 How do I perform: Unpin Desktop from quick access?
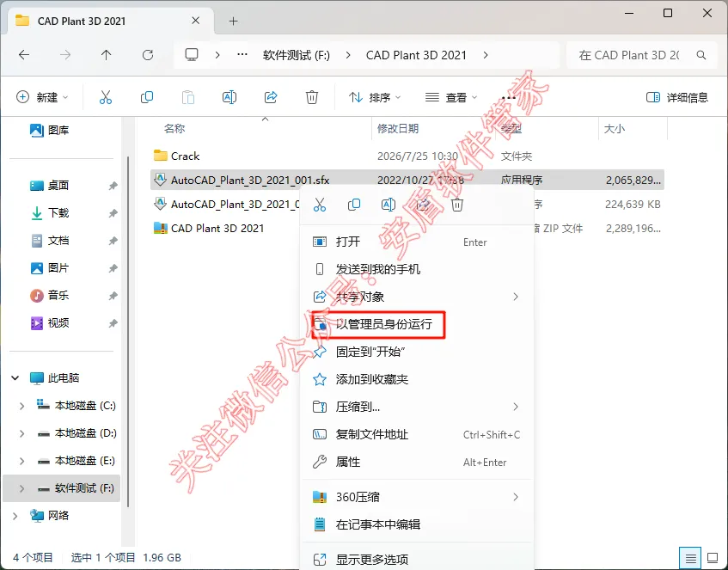(x=113, y=186)
